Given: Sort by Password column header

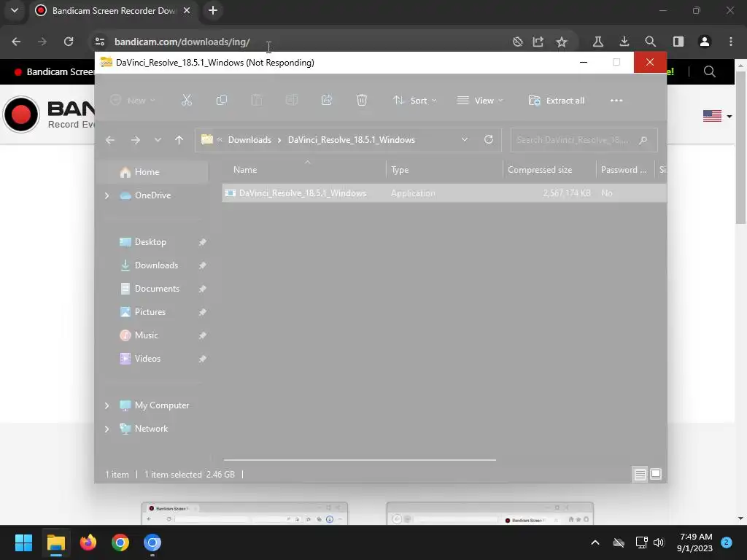Looking at the screenshot, I should pyautogui.click(x=625, y=170).
